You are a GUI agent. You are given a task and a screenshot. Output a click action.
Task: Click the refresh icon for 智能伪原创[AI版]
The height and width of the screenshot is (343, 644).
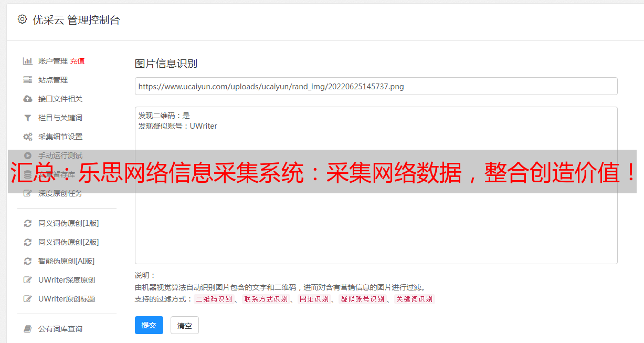coord(28,261)
